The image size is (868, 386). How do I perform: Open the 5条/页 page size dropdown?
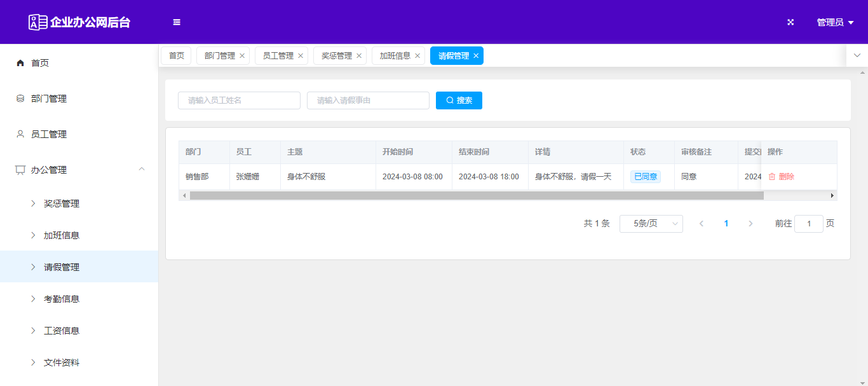click(x=651, y=224)
